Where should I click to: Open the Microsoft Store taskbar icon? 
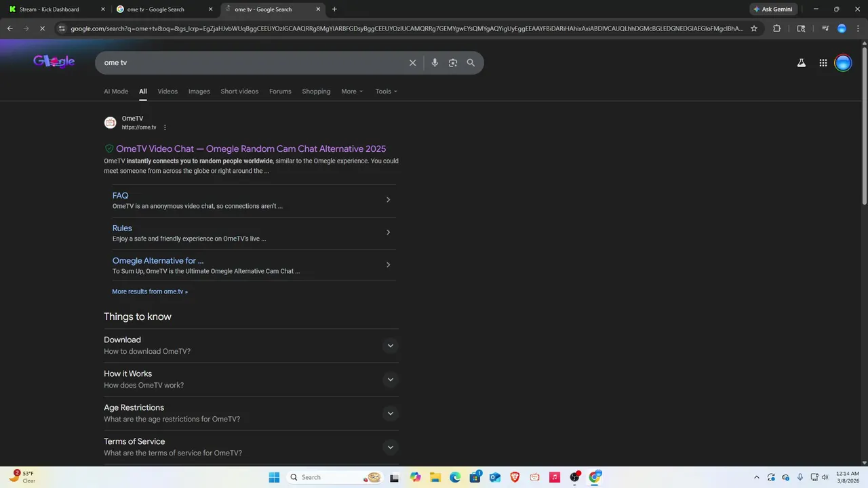tap(475, 477)
